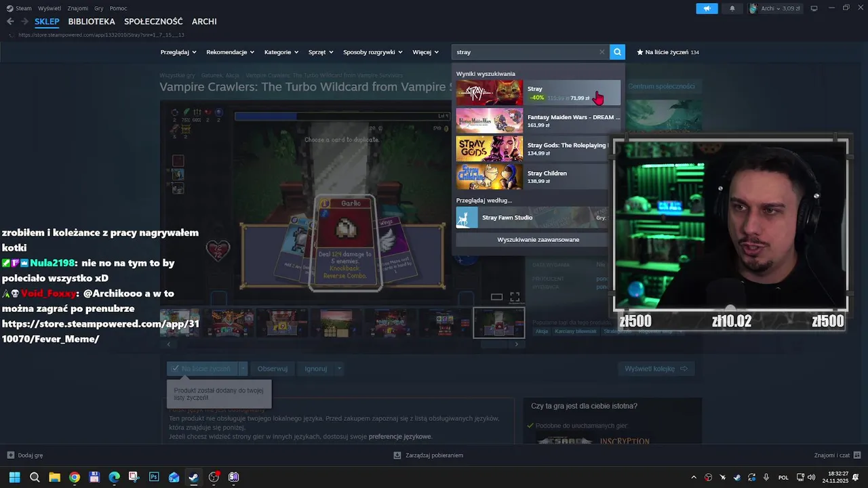Click the Steam taskbar icon
The width and height of the screenshot is (868, 488).
(193, 477)
